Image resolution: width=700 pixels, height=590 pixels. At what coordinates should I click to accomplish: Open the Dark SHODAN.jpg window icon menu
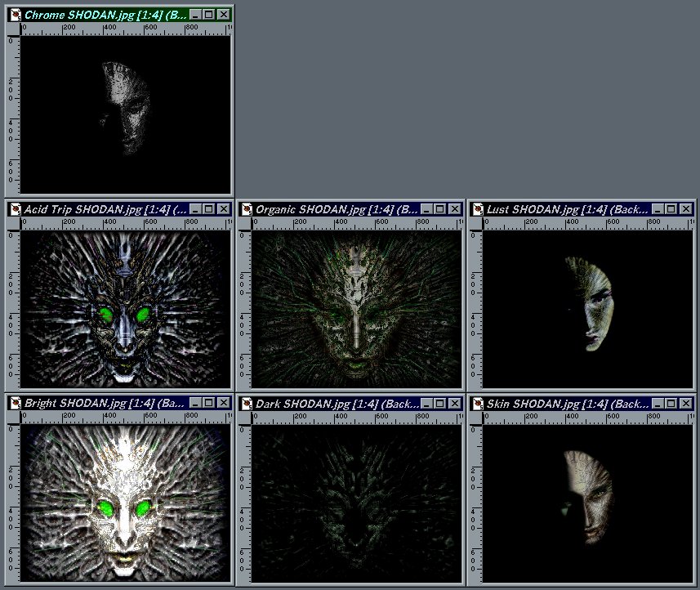[x=247, y=404]
